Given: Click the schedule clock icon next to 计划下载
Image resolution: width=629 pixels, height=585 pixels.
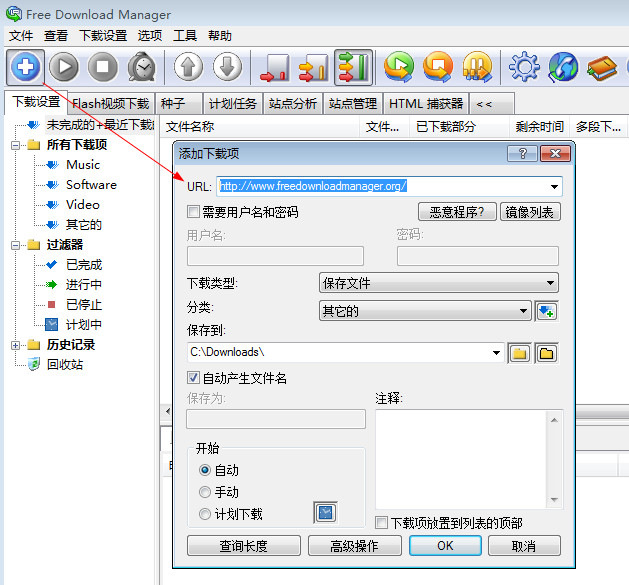Looking at the screenshot, I should [x=325, y=513].
